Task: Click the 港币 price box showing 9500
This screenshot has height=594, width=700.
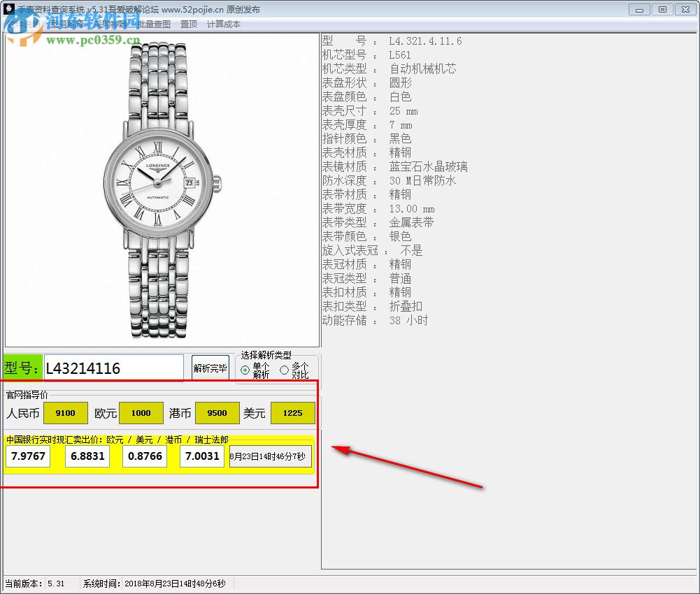Action: (217, 413)
